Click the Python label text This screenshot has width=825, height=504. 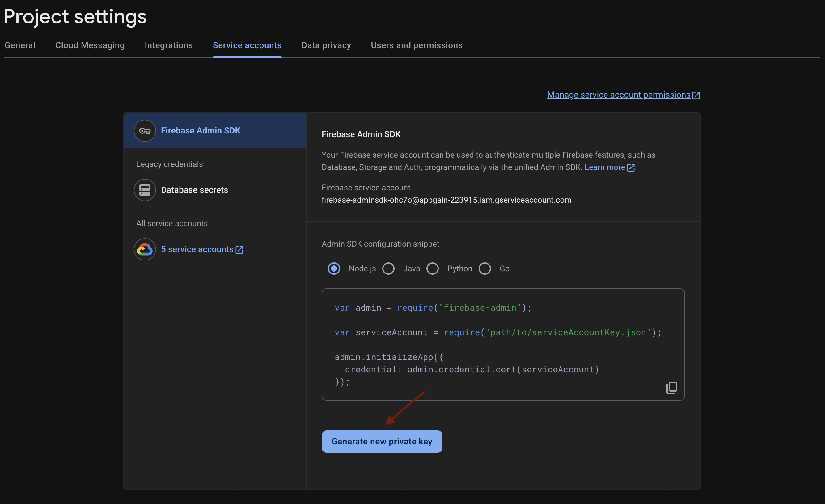pos(460,269)
